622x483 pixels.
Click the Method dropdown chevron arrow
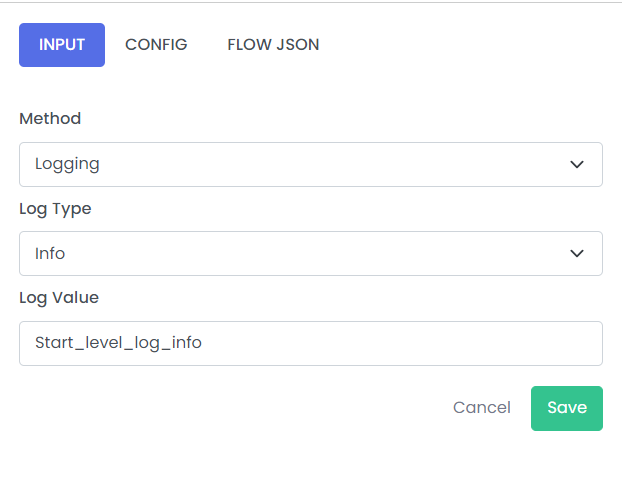576,164
